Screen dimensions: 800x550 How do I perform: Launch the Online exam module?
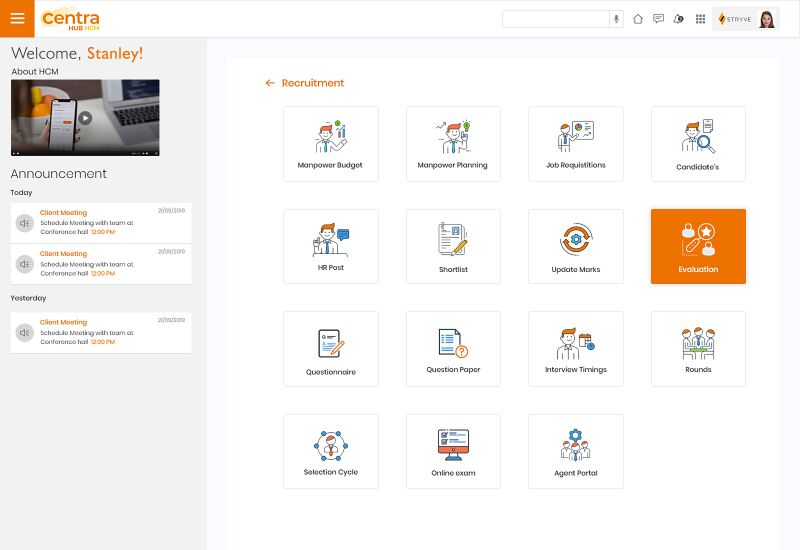(x=453, y=451)
